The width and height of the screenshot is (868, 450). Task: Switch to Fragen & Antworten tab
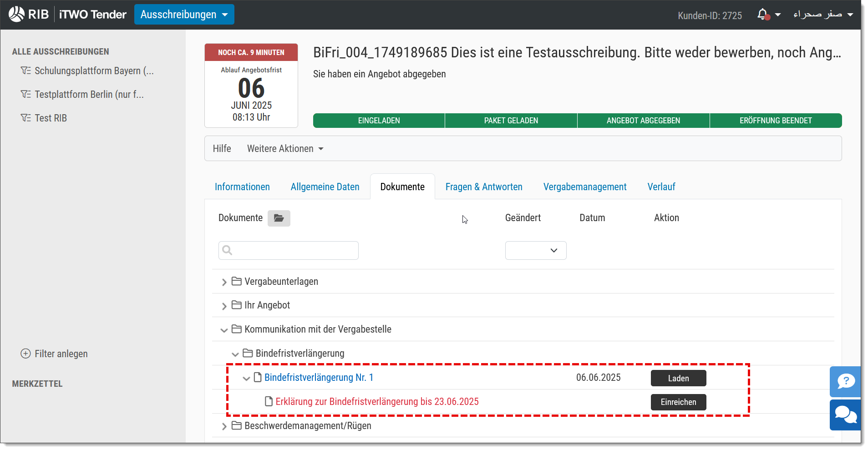pos(484,187)
